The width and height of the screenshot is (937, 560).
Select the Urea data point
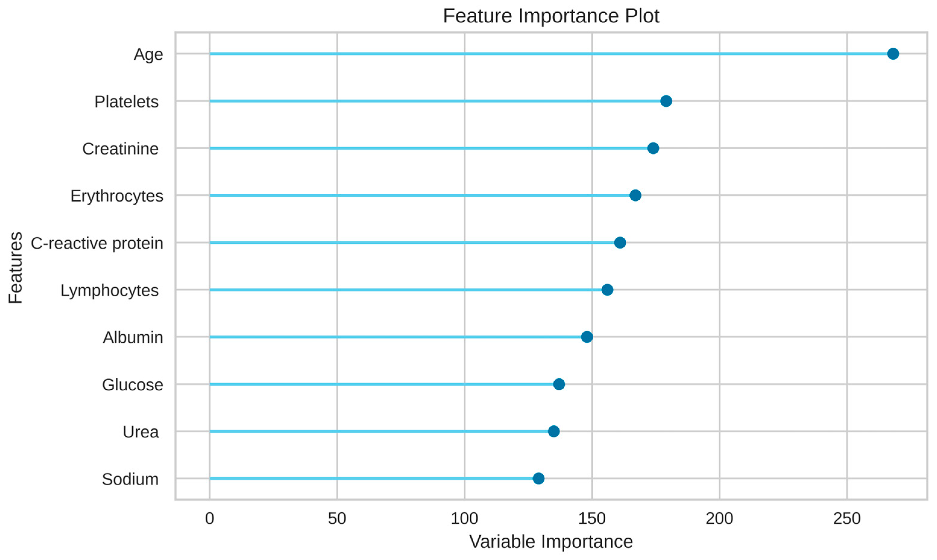tap(553, 431)
